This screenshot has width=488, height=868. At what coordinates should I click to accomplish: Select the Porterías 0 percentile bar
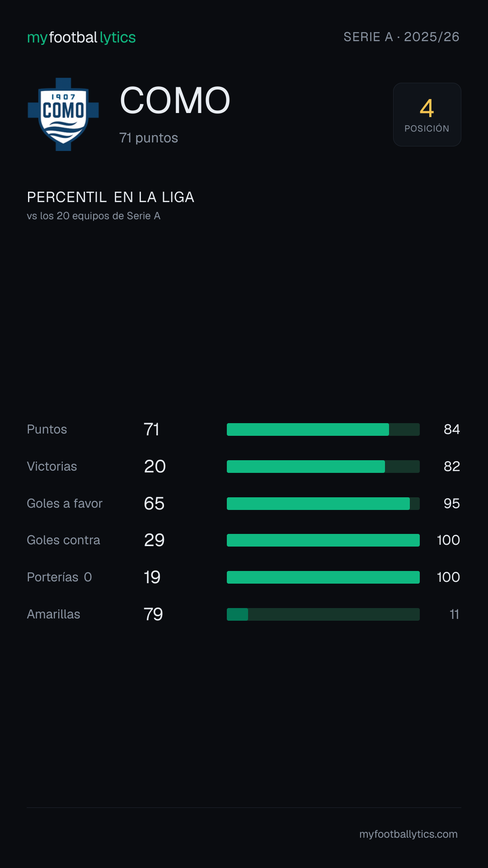[x=323, y=577]
